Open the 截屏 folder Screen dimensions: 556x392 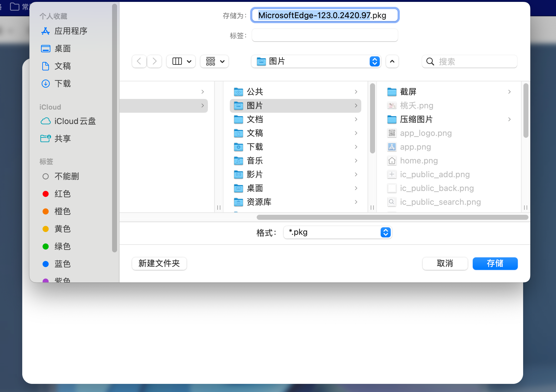click(449, 92)
